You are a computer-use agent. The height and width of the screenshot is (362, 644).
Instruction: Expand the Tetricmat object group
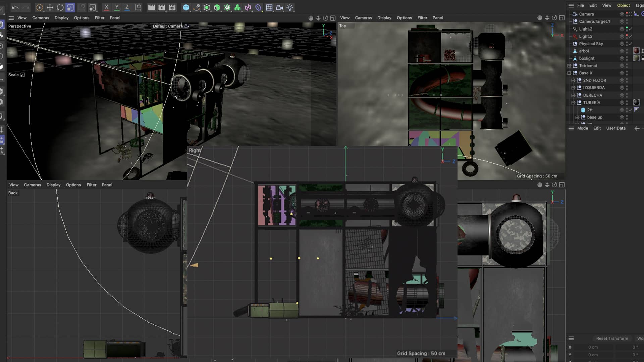569,66
